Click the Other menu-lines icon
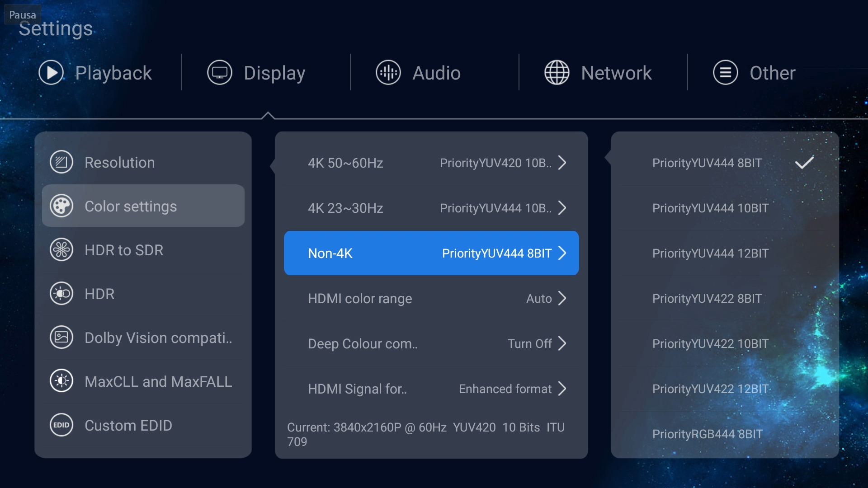 [x=726, y=73]
